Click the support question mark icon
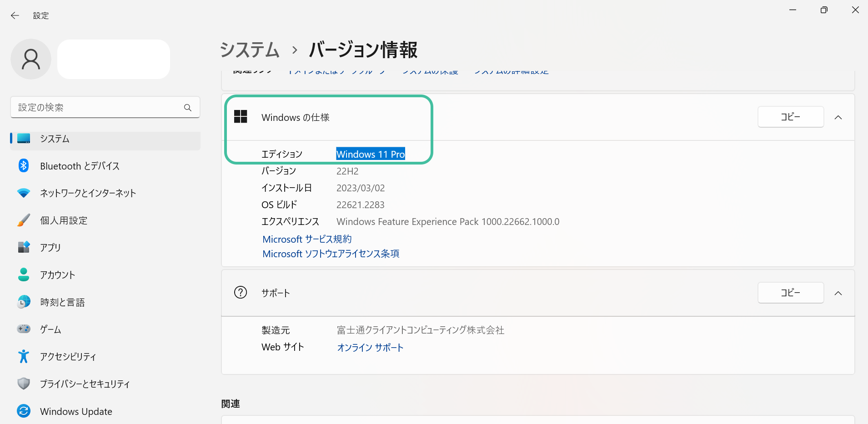The height and width of the screenshot is (424, 868). click(241, 293)
